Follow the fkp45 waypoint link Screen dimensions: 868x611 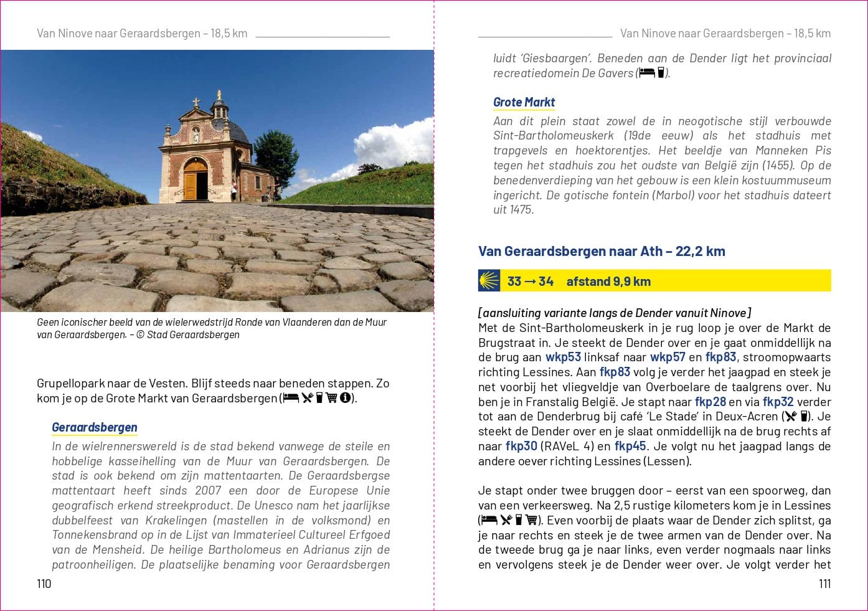630,446
